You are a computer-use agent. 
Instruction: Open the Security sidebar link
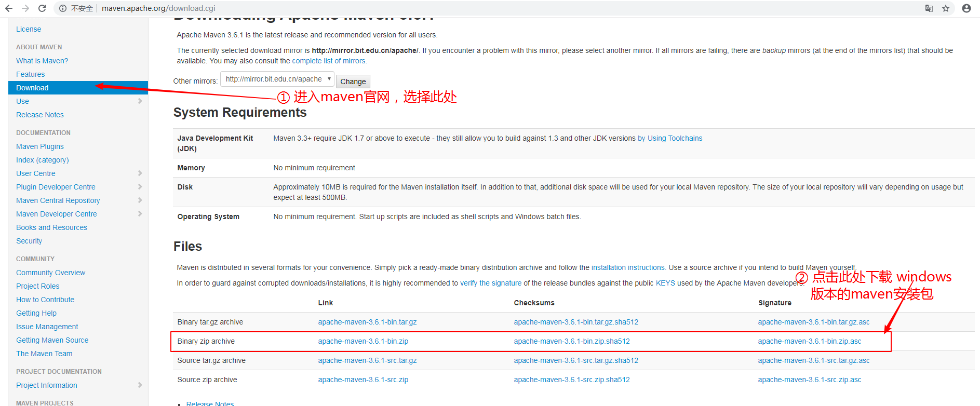tap(29, 241)
